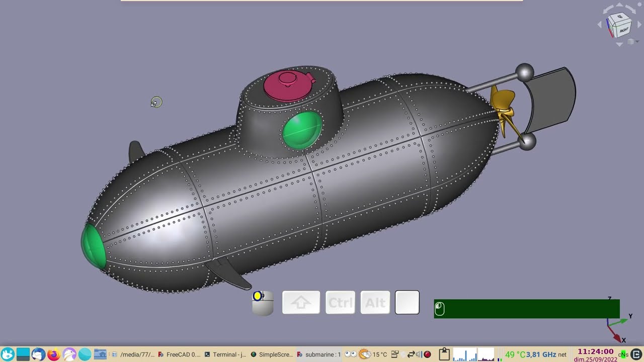Click the blank key overlay button
Image resolution: width=644 pixels, height=362 pixels.
pos(407,303)
